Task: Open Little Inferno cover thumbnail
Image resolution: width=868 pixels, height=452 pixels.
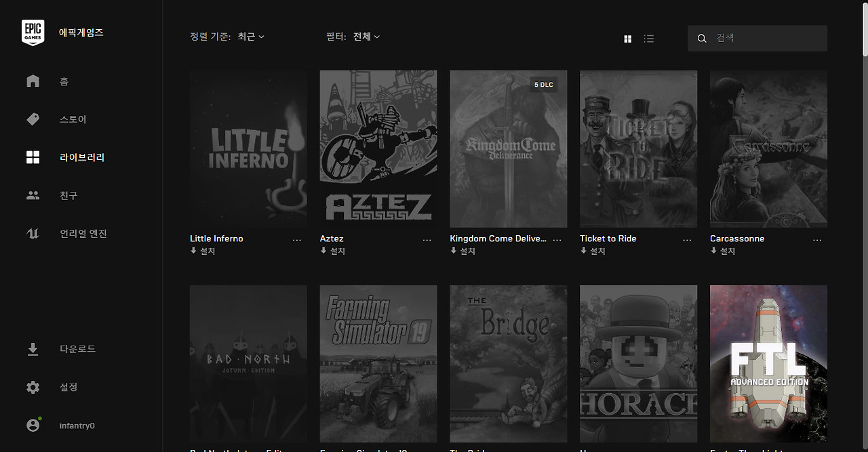Action: click(x=248, y=149)
